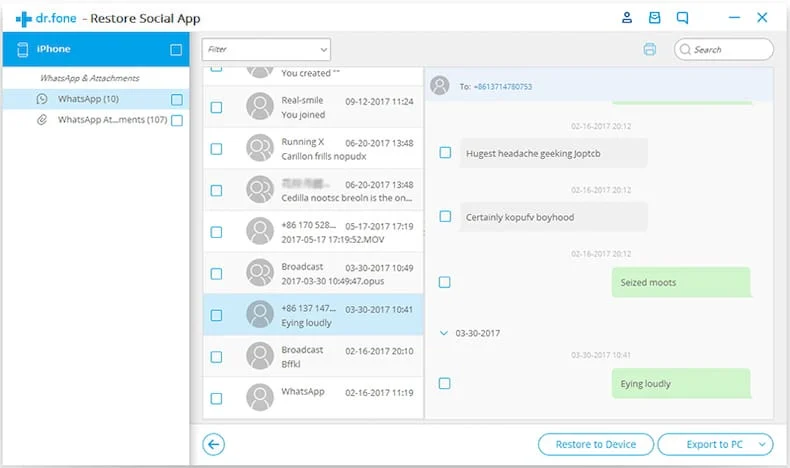Image resolution: width=790 pixels, height=468 pixels.
Task: Click the dr.fone logo
Action: point(46,19)
